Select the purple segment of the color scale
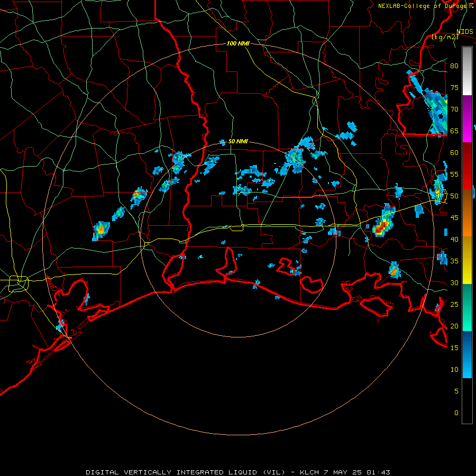This screenshot has width=476, height=476. [x=467, y=118]
